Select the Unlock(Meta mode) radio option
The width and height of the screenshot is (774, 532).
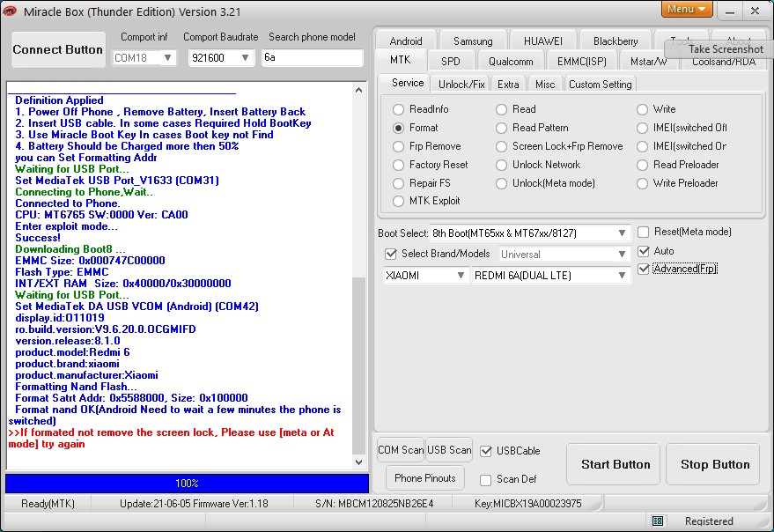(x=501, y=183)
